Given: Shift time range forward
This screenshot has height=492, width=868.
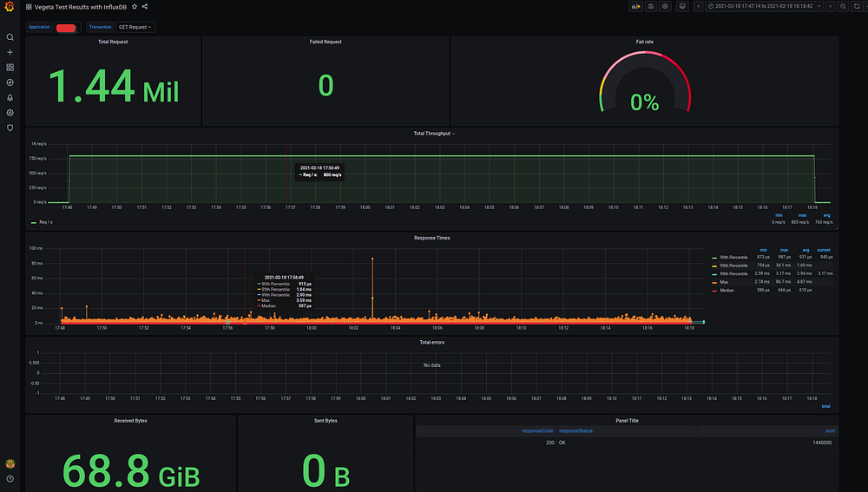Looking at the screenshot, I should coord(830,6).
